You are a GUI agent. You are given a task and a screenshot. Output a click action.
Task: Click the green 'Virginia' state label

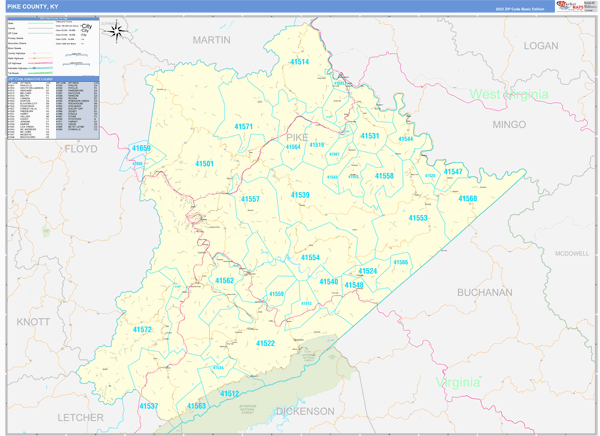[458, 382]
